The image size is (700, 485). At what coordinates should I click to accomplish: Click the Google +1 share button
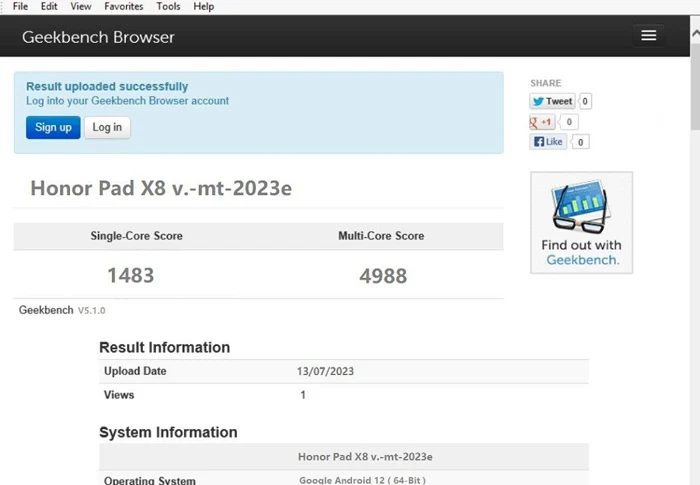[542, 122]
